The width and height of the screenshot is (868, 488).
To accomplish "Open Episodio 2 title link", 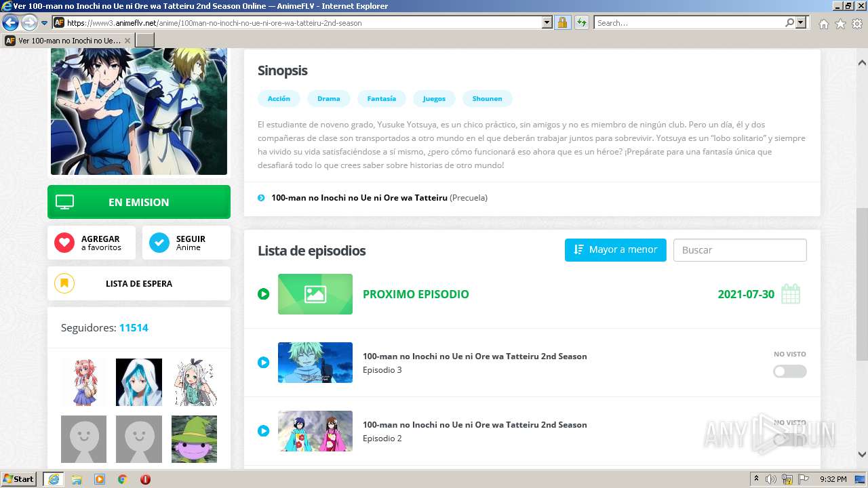I will [475, 425].
